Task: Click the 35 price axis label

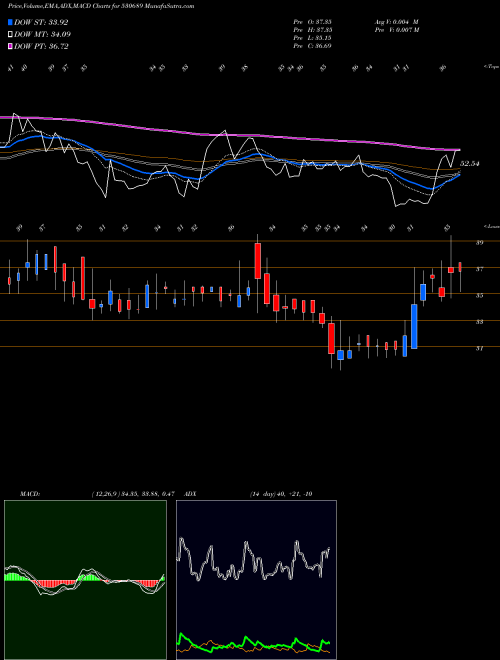Action: [x=479, y=295]
